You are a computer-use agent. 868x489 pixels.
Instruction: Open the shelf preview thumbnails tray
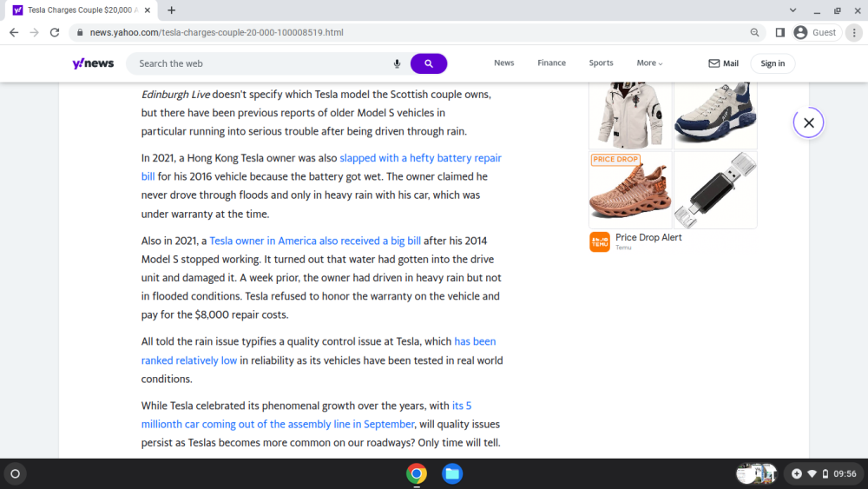pyautogui.click(x=757, y=474)
